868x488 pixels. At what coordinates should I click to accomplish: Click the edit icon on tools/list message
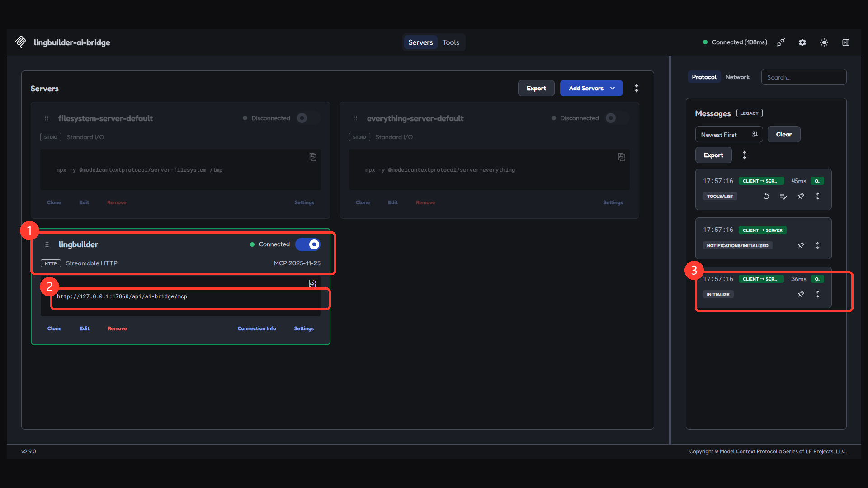click(783, 196)
